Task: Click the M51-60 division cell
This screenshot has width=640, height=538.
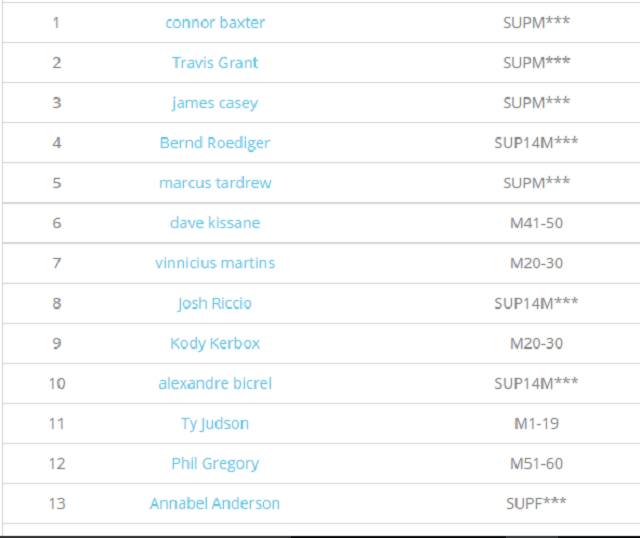Action: point(537,463)
